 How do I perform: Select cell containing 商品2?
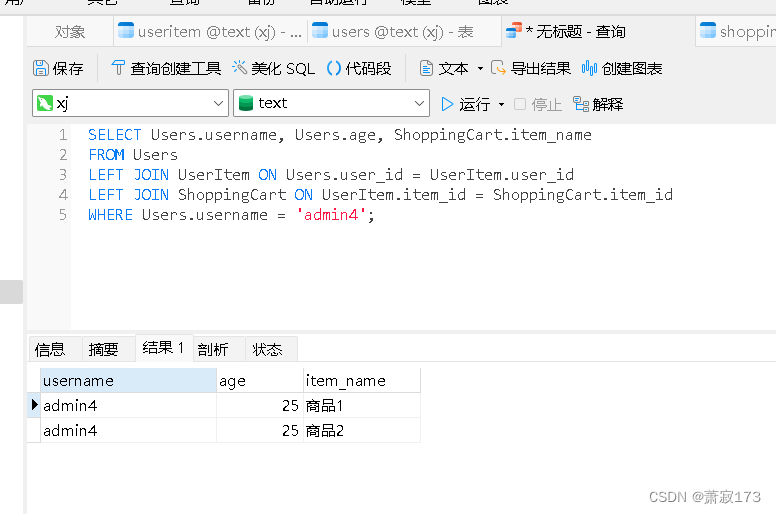(362, 430)
